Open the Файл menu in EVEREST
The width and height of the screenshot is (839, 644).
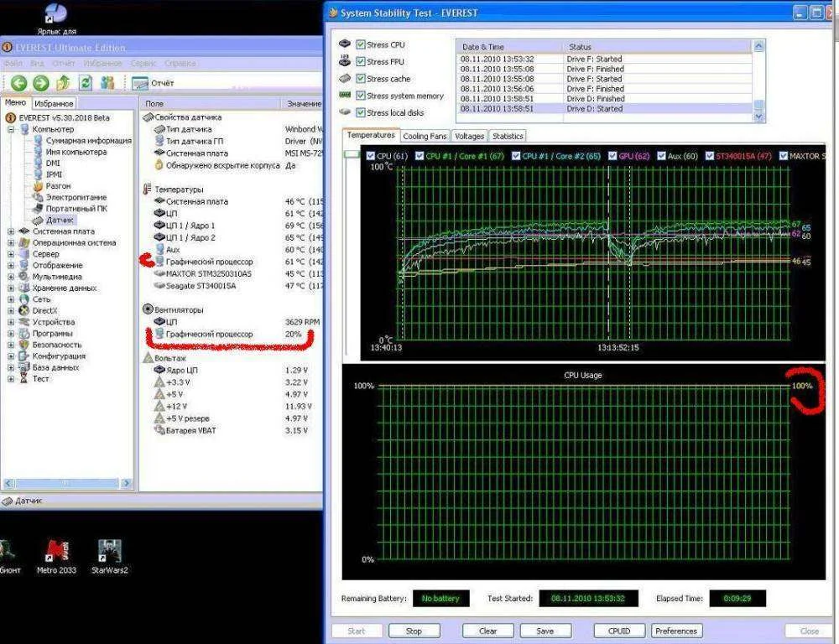tap(13, 63)
